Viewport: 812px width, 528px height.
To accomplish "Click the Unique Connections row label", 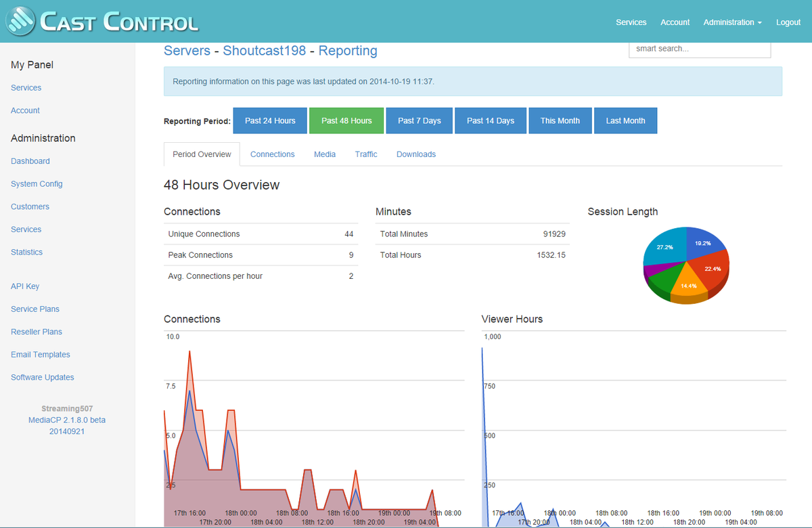I will 204,234.
